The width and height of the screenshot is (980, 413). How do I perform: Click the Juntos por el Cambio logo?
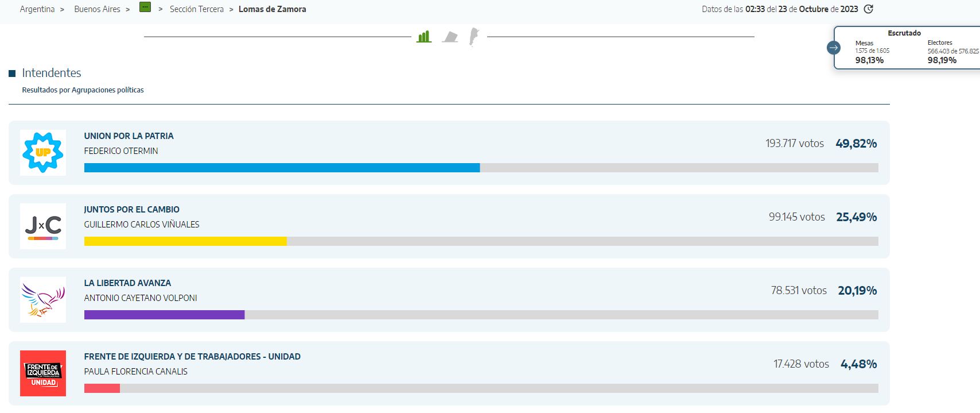(43, 226)
